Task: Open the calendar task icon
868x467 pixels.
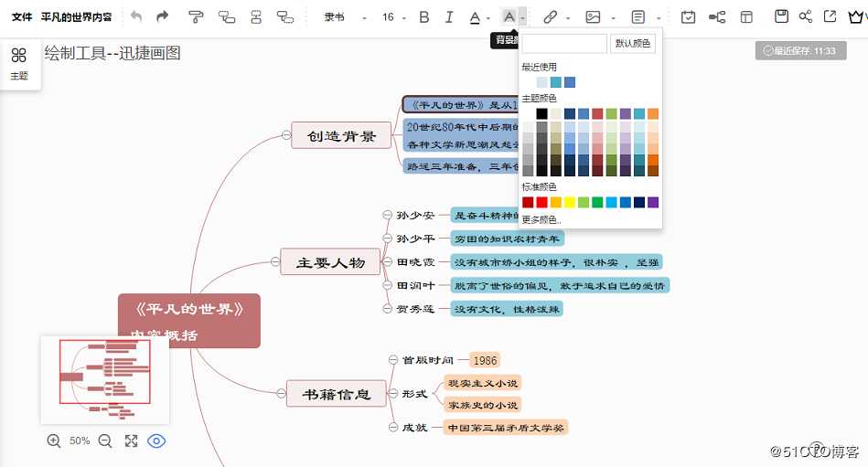Action: coord(688,17)
